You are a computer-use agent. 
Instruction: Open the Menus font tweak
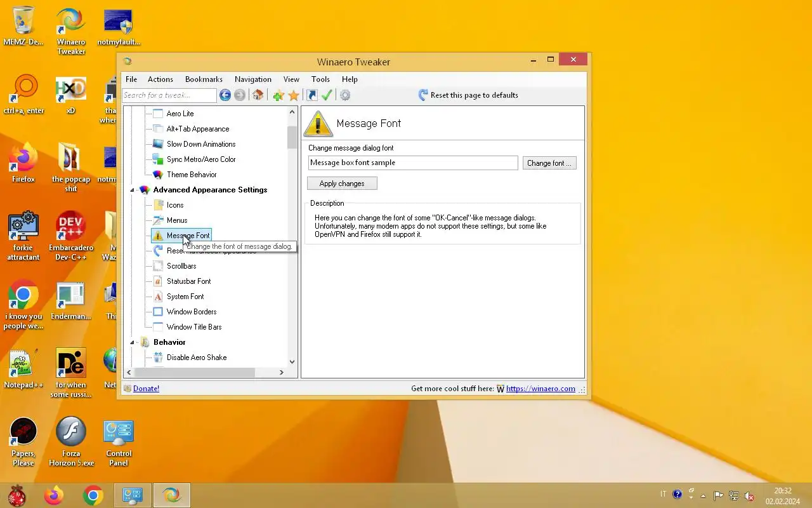tap(177, 220)
